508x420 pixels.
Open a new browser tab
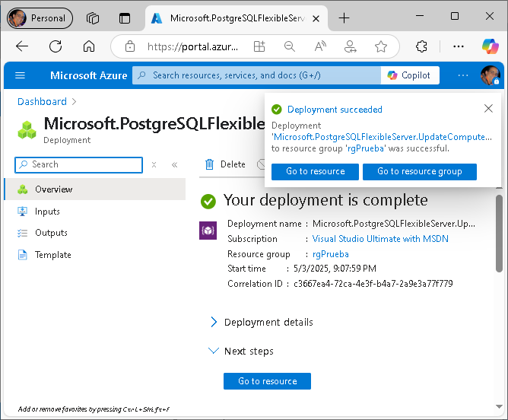[344, 18]
